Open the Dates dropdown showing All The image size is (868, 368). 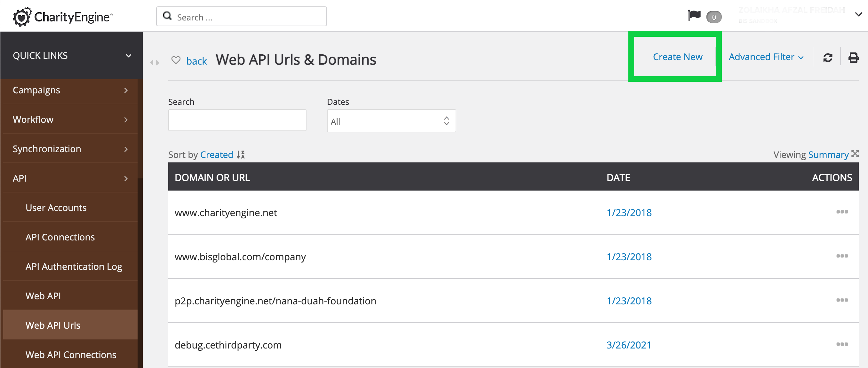coord(391,121)
